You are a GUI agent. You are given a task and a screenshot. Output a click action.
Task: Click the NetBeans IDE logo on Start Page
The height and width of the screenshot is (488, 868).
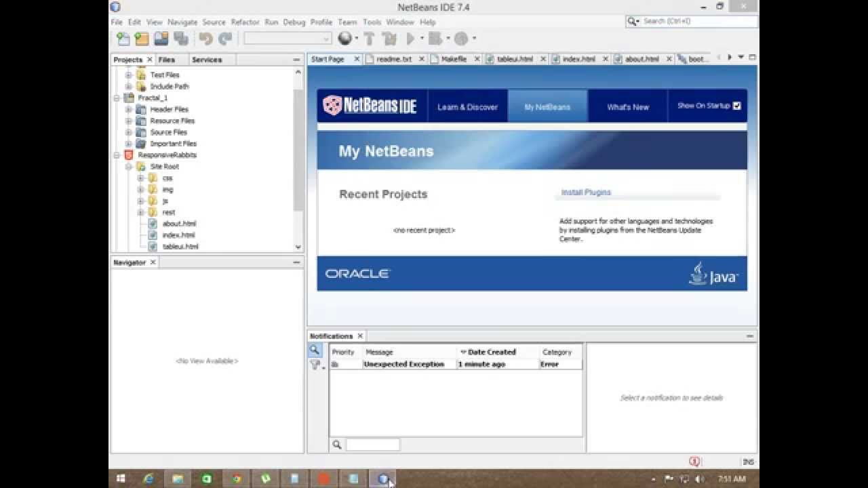pos(370,106)
